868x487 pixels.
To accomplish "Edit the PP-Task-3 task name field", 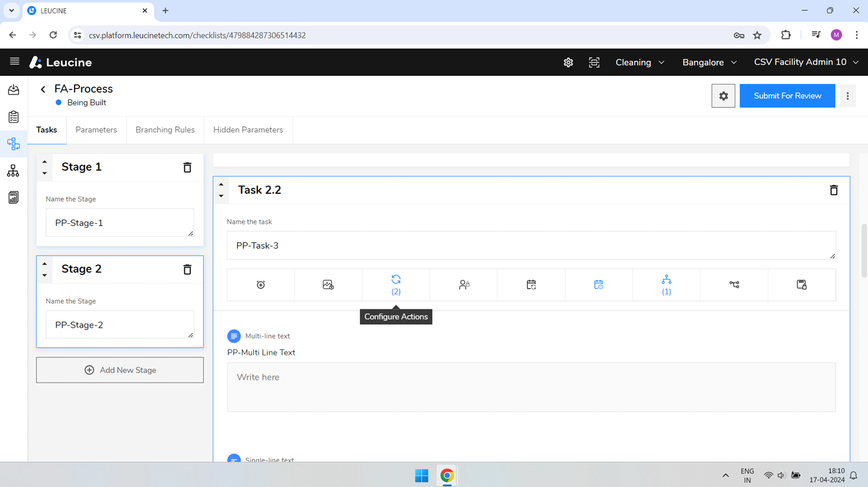I will pyautogui.click(x=531, y=246).
